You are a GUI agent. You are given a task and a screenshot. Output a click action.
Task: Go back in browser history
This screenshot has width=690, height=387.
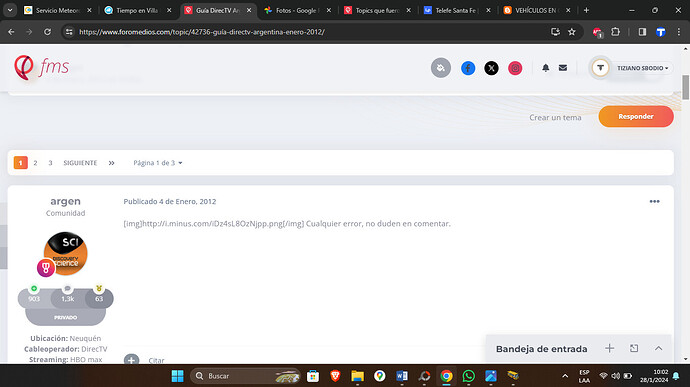(11, 32)
